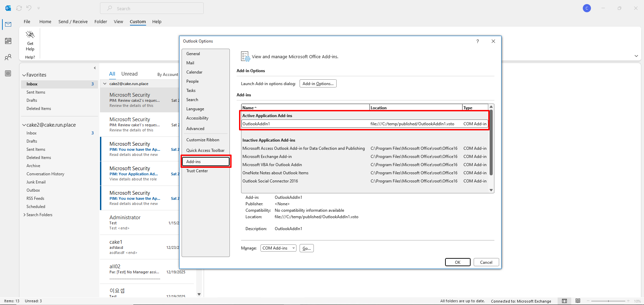Close the Outlook Options dialog
This screenshot has width=644, height=305.
[493, 41]
